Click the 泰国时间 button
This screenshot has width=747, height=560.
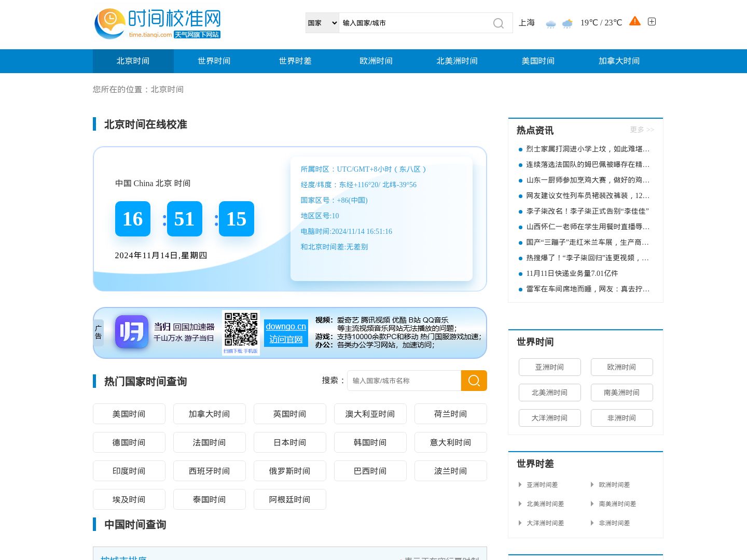pos(210,499)
